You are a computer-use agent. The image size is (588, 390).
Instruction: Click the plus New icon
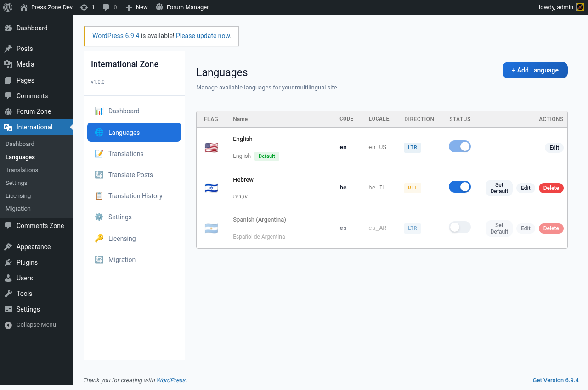pyautogui.click(x=129, y=7)
